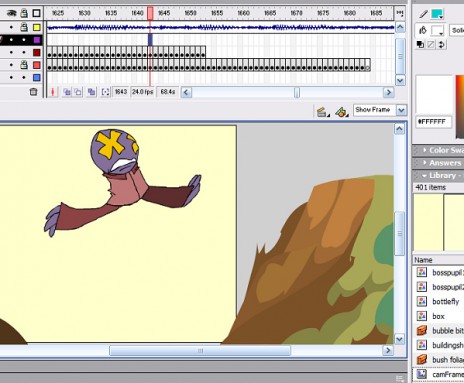Select bosspupil1 graphic symbol icon

(421, 272)
